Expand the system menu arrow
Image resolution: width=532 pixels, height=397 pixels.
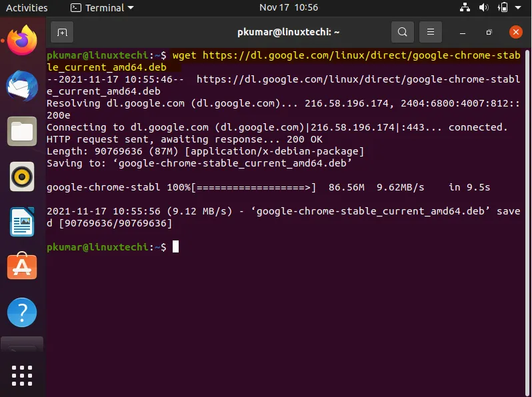pos(518,7)
